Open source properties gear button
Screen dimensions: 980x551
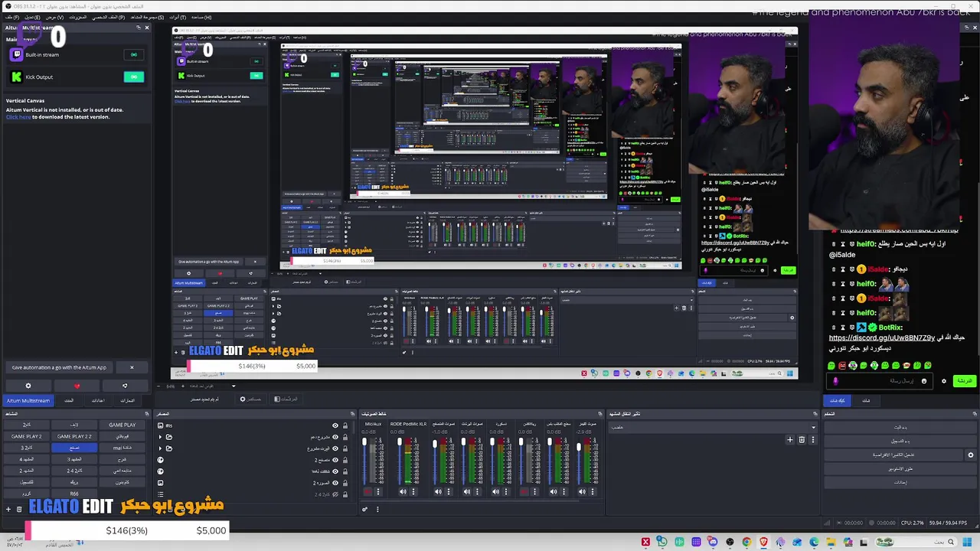click(251, 399)
